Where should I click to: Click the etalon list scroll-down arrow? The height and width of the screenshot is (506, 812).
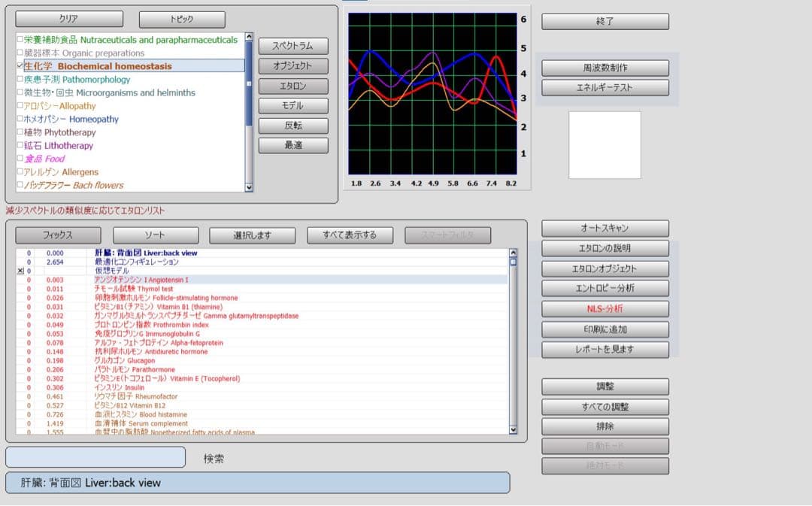tap(514, 429)
